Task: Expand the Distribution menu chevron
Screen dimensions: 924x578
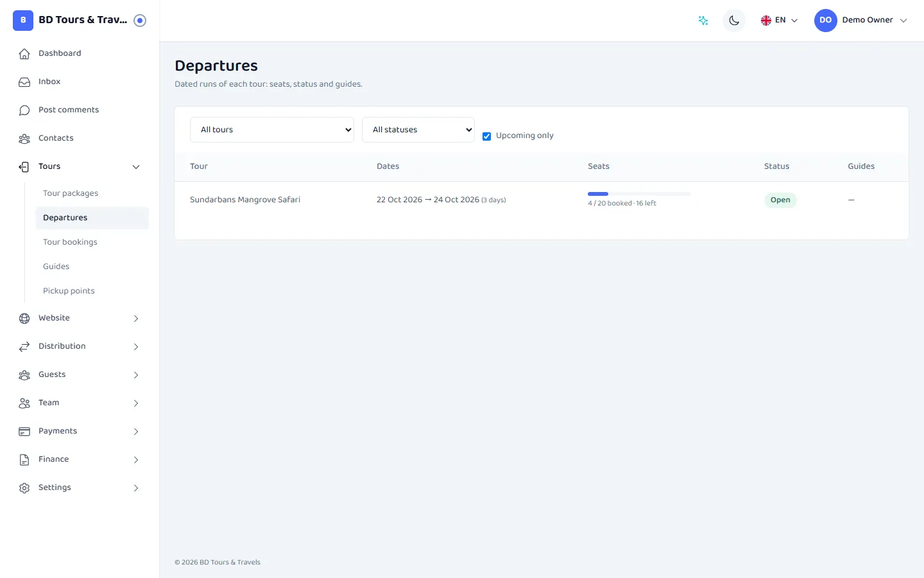Action: [136, 347]
